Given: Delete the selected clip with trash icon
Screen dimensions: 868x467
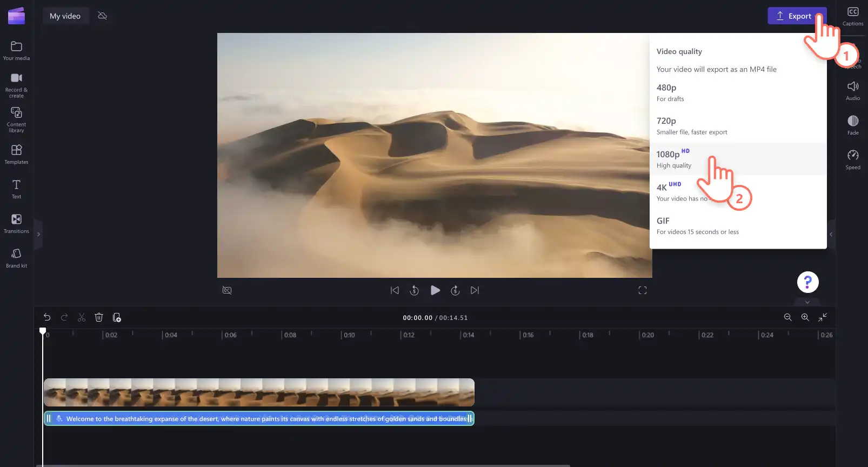Looking at the screenshot, I should (x=99, y=317).
